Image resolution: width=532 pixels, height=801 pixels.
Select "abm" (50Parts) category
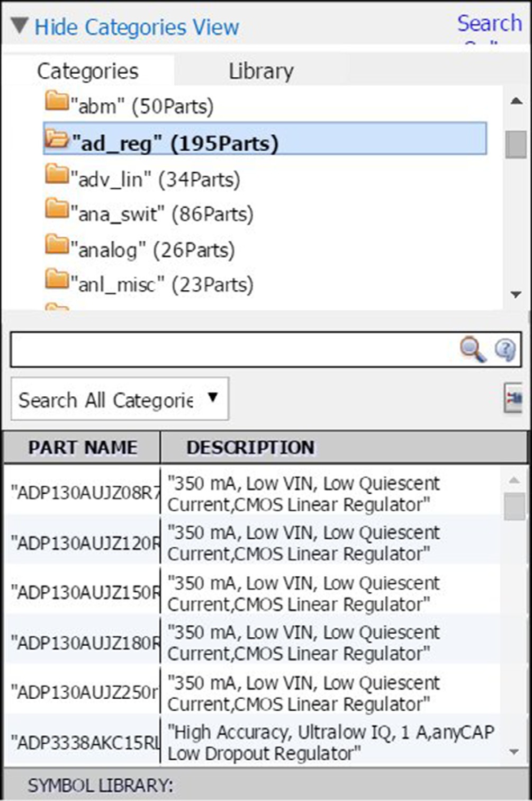142,106
